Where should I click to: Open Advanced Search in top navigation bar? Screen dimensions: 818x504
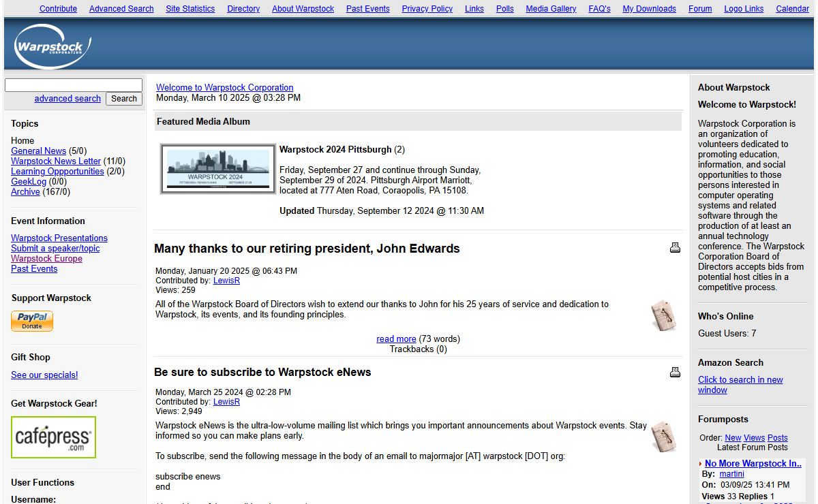click(x=121, y=9)
